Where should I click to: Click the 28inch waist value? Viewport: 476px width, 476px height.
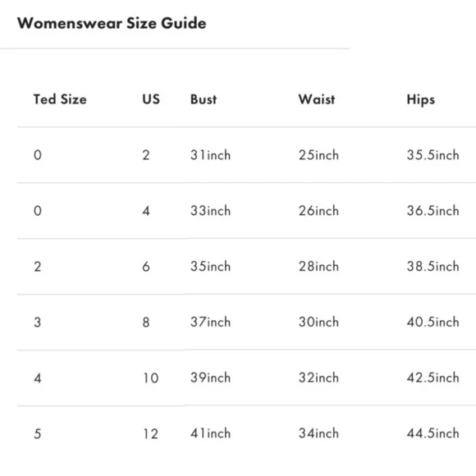pyautogui.click(x=318, y=266)
